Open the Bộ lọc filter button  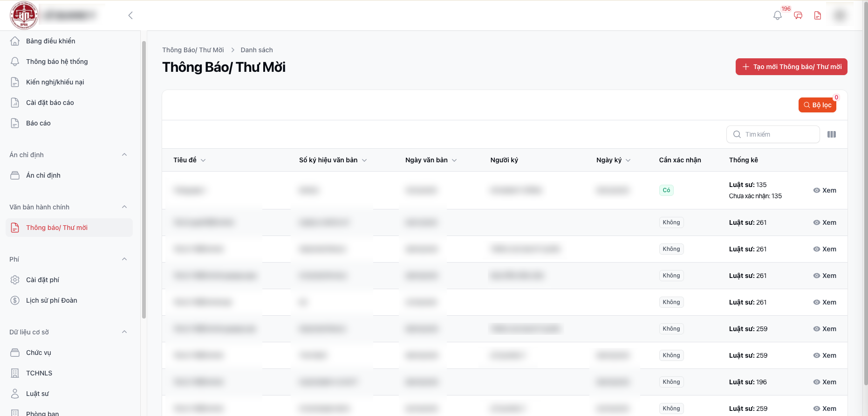817,105
